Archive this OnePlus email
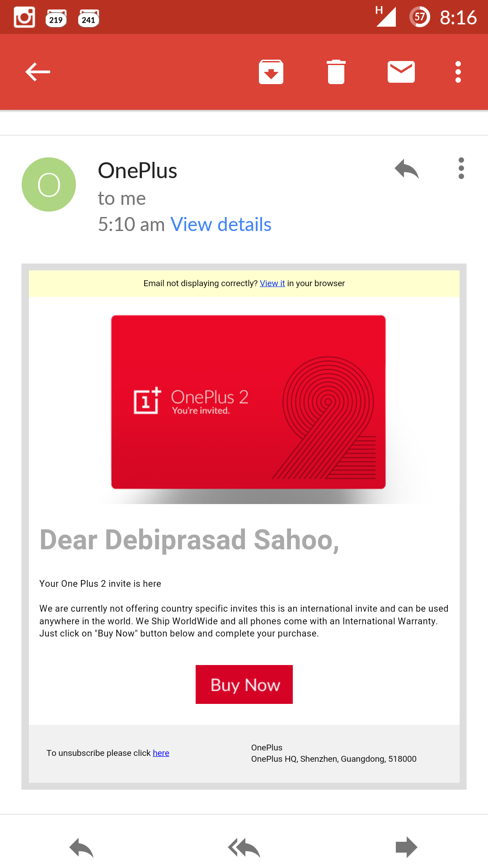This screenshot has width=488, height=868. pos(271,72)
